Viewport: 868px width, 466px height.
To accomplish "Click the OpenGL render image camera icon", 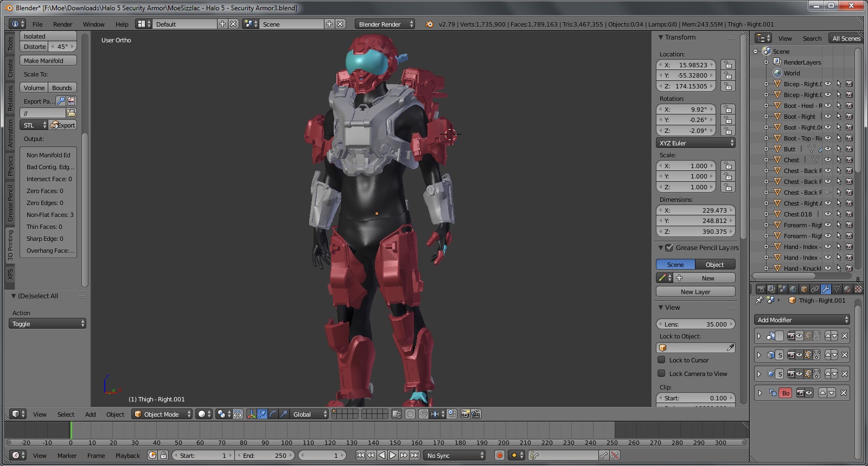I will (465, 414).
